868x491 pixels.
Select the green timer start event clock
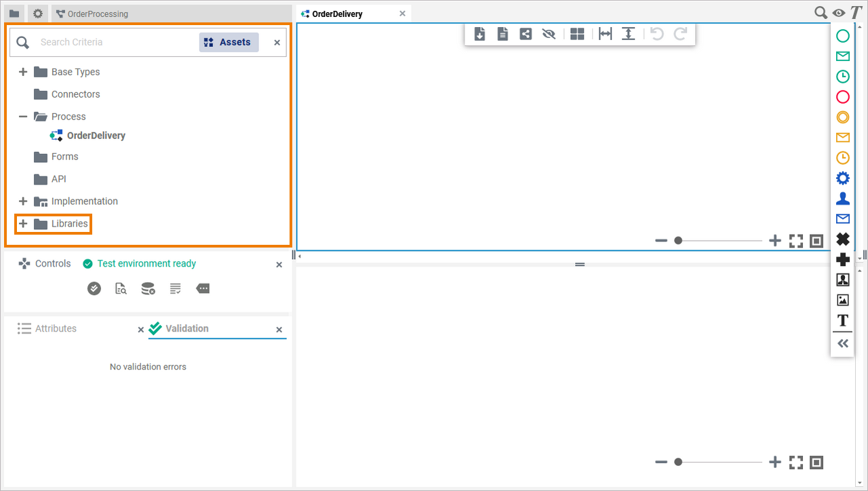point(843,77)
